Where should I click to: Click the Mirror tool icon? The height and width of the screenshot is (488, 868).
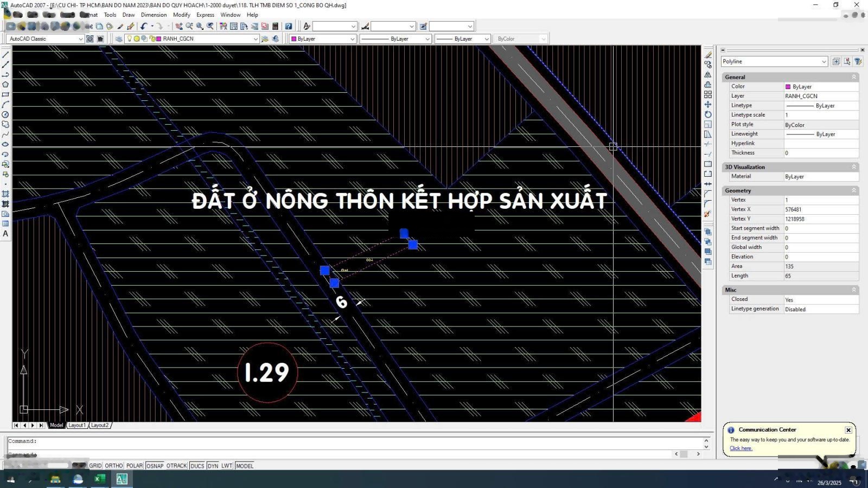[708, 75]
